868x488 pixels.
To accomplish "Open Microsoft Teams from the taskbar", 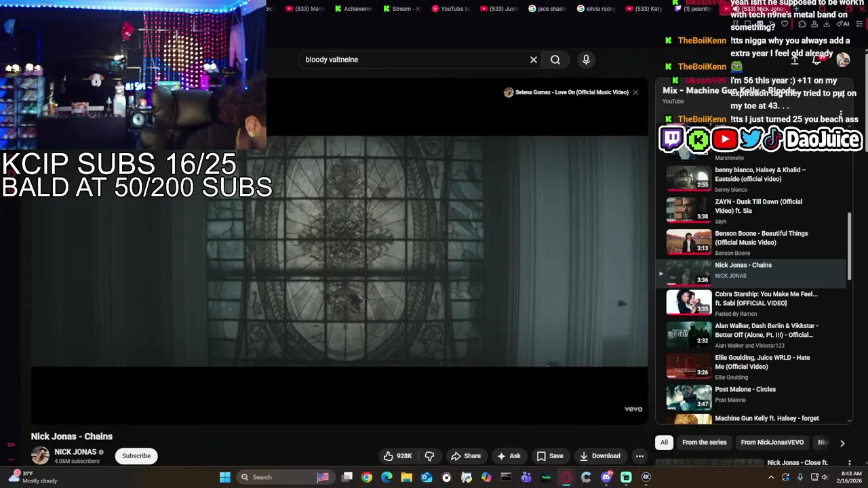I will click(x=526, y=477).
